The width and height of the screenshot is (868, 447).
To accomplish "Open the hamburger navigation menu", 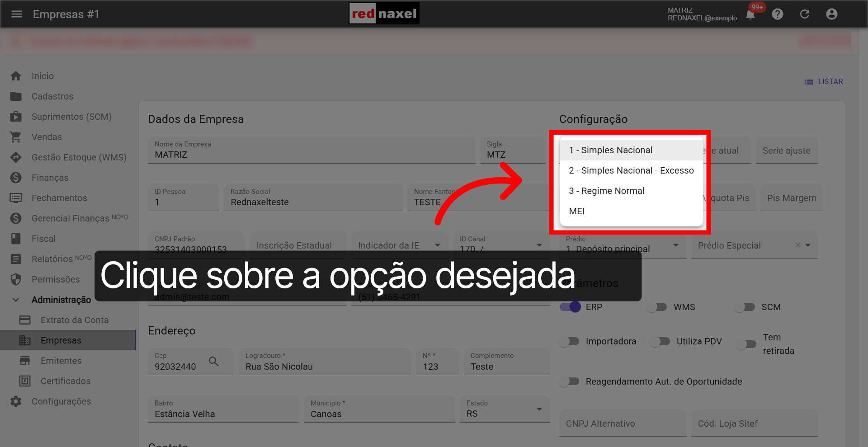I will [17, 14].
